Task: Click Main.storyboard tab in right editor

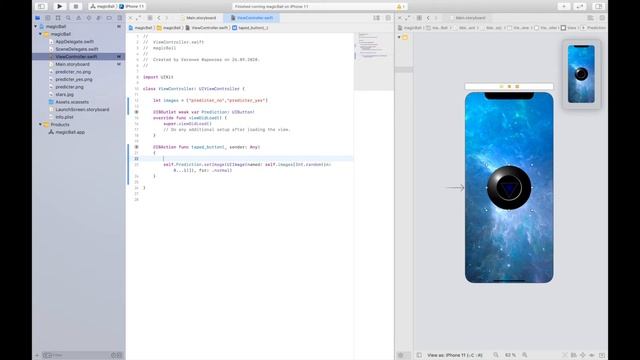Action: coord(469,18)
